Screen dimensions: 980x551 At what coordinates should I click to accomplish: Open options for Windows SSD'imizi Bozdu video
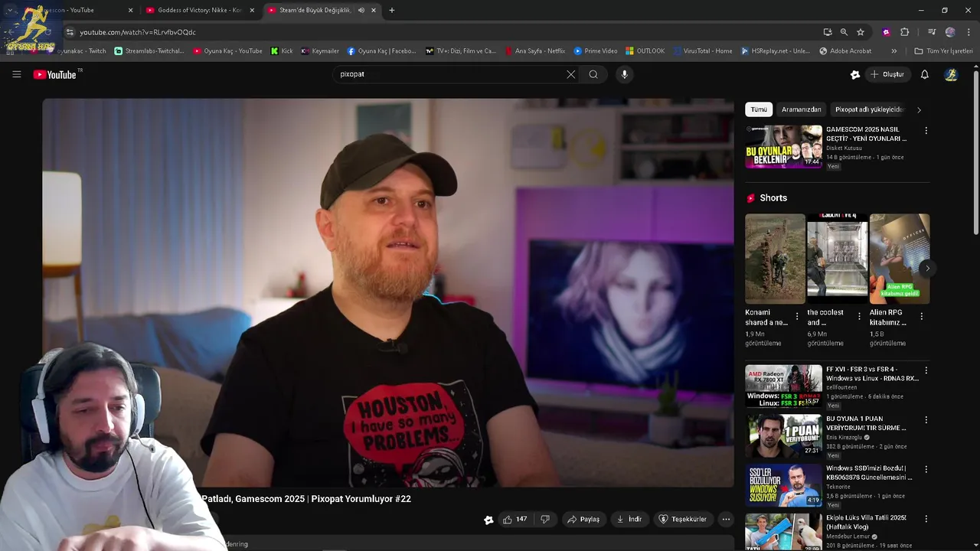point(926,469)
